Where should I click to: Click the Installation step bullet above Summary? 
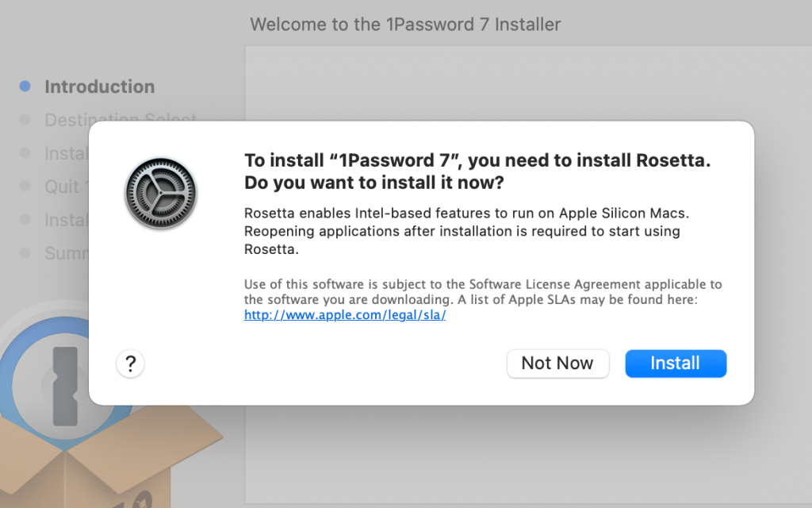tap(25, 220)
